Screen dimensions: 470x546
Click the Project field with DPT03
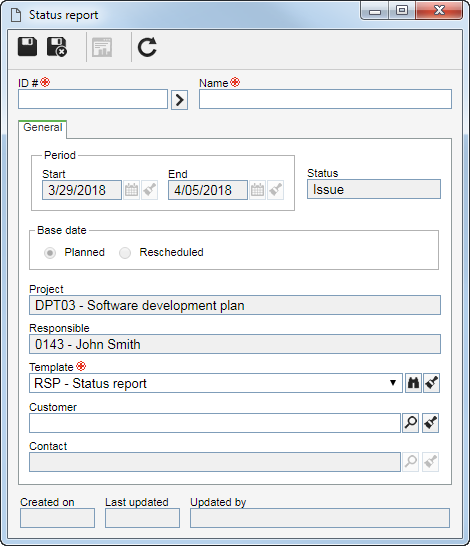(235, 305)
